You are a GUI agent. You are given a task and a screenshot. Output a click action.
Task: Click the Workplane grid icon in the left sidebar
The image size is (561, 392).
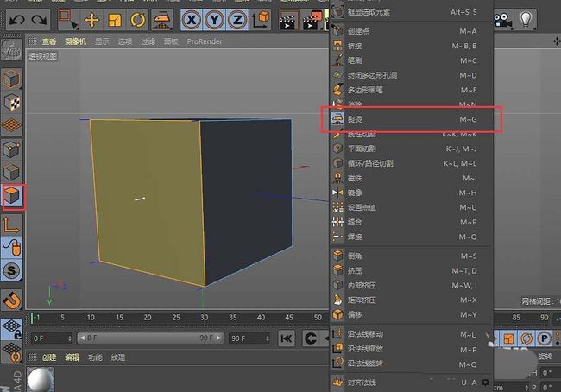click(11, 126)
